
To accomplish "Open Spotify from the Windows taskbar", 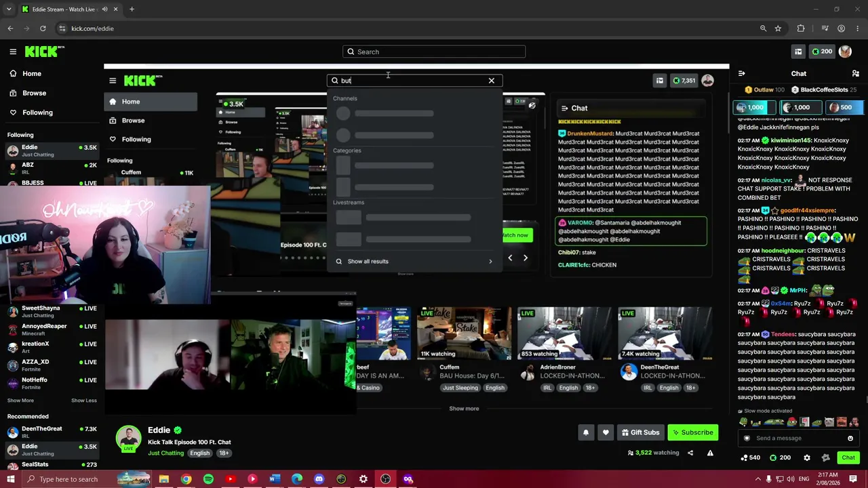I will click(208, 479).
